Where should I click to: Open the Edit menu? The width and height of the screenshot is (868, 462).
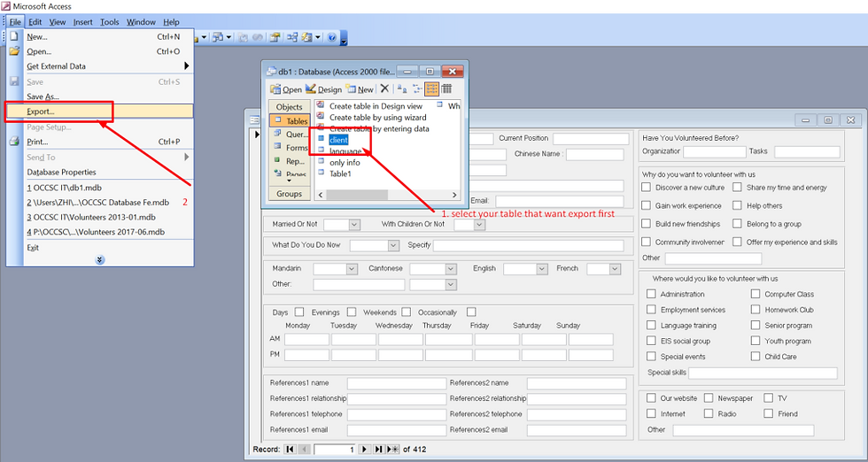pos(35,22)
